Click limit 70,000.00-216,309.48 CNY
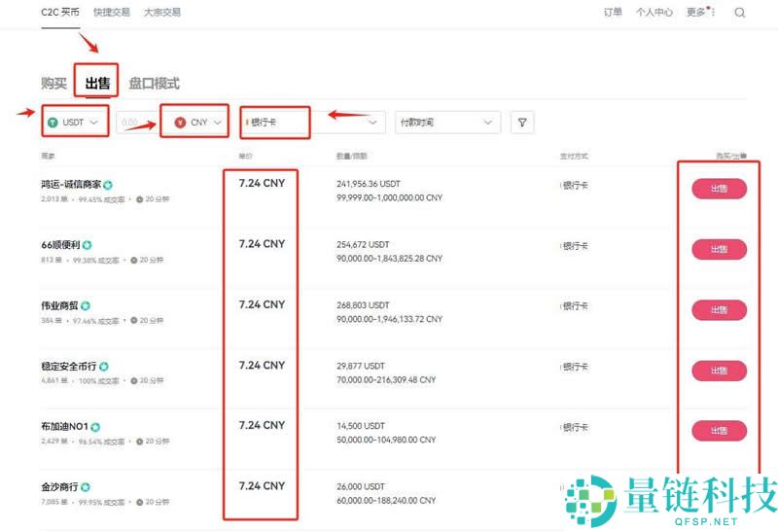778x532 pixels. (386, 379)
